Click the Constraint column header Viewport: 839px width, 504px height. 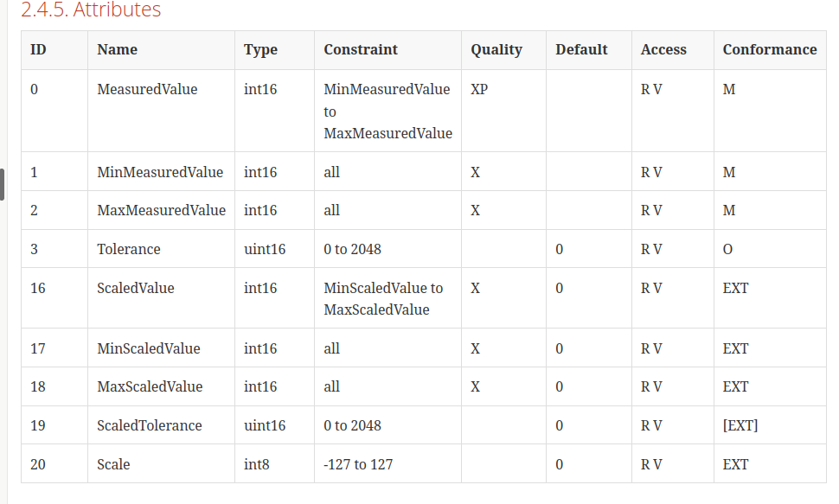point(361,50)
